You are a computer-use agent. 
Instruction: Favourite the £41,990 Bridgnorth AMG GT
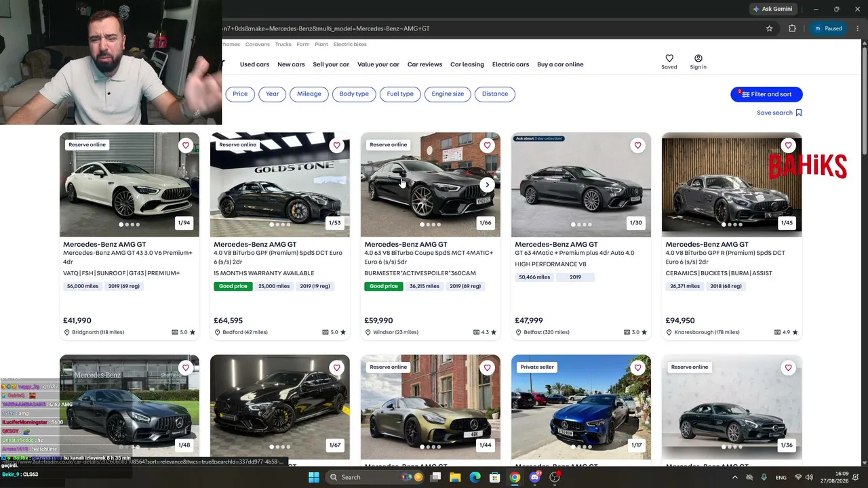click(x=186, y=145)
